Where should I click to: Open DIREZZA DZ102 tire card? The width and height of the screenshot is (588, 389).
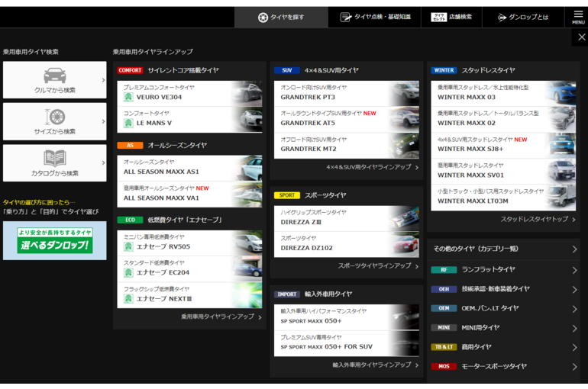(x=347, y=245)
